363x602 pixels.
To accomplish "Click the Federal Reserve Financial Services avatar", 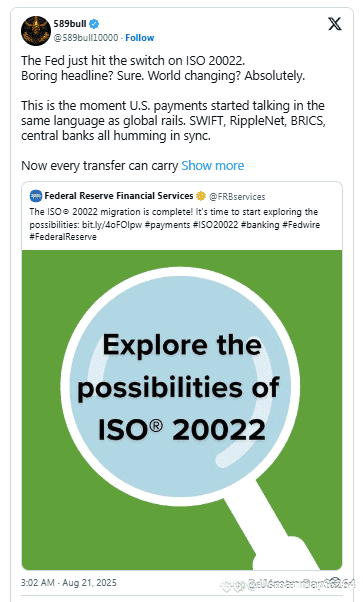I will tap(36, 196).
